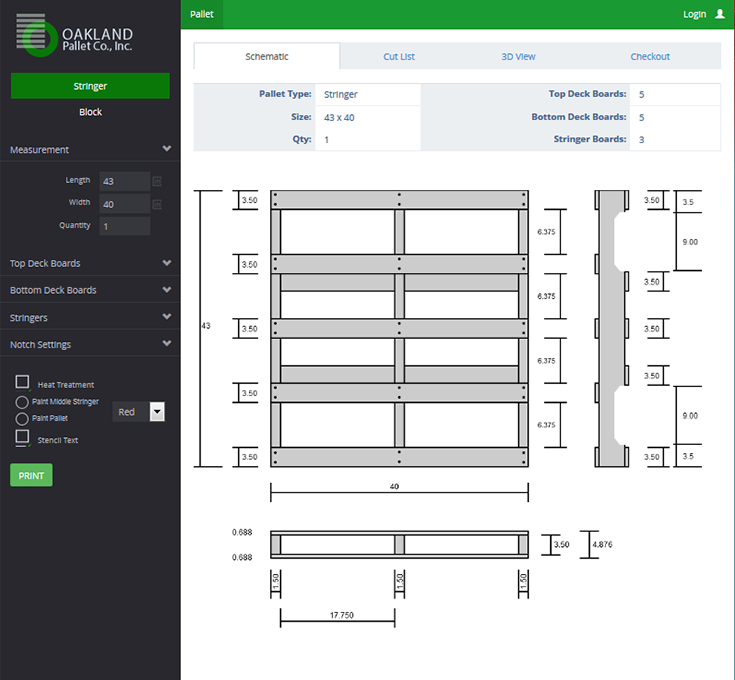This screenshot has width=735, height=680.
Task: Click the Stringer Boards value 3
Action: pyautogui.click(x=641, y=140)
